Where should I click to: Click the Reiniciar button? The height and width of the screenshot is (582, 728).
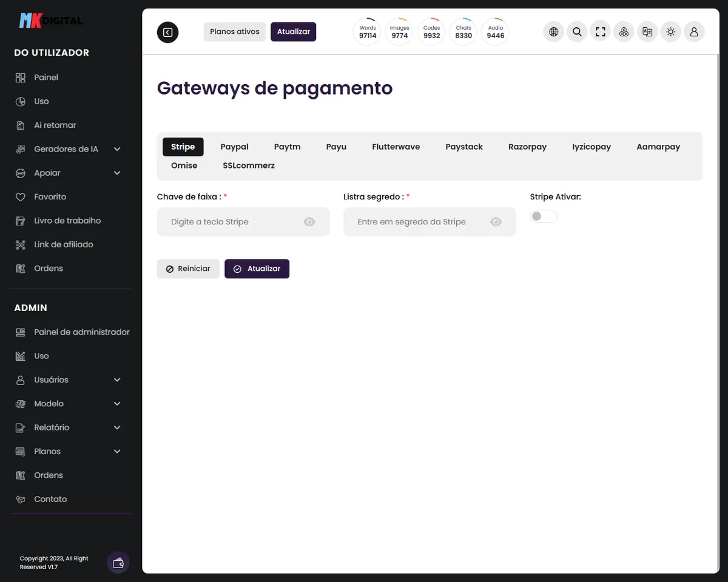pyautogui.click(x=187, y=269)
